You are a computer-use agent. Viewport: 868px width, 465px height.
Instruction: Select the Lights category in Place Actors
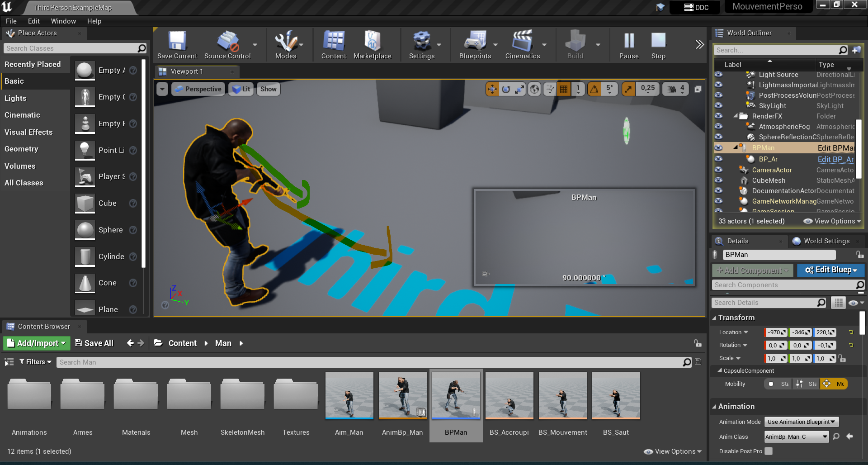pyautogui.click(x=15, y=98)
